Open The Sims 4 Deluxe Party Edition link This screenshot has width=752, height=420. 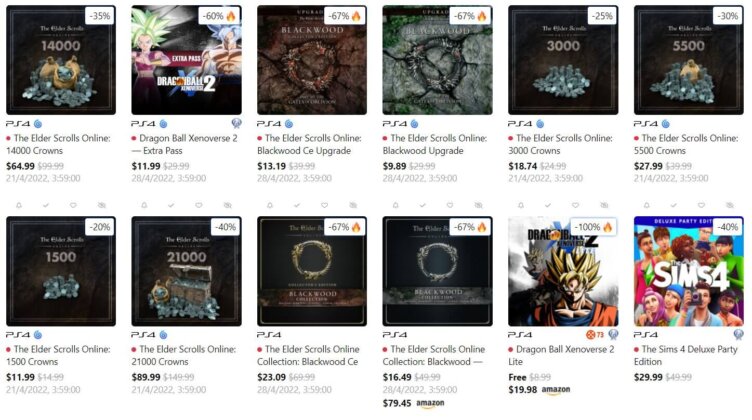coord(686,355)
